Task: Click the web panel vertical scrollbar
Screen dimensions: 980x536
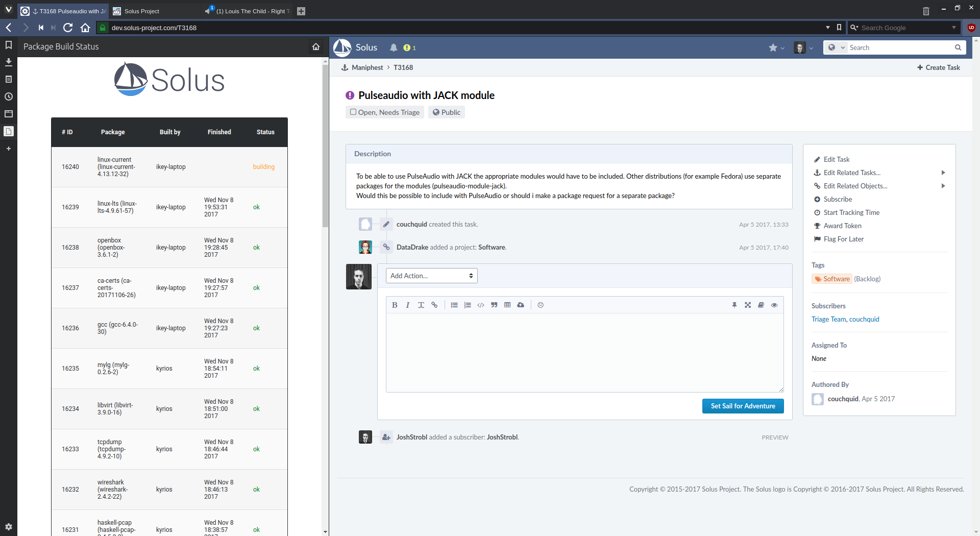Action: click(x=325, y=145)
